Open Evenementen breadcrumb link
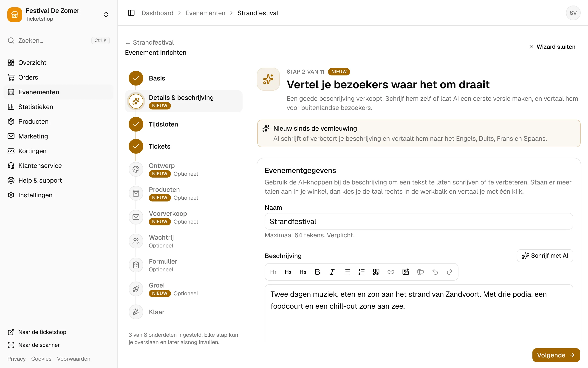 (205, 13)
